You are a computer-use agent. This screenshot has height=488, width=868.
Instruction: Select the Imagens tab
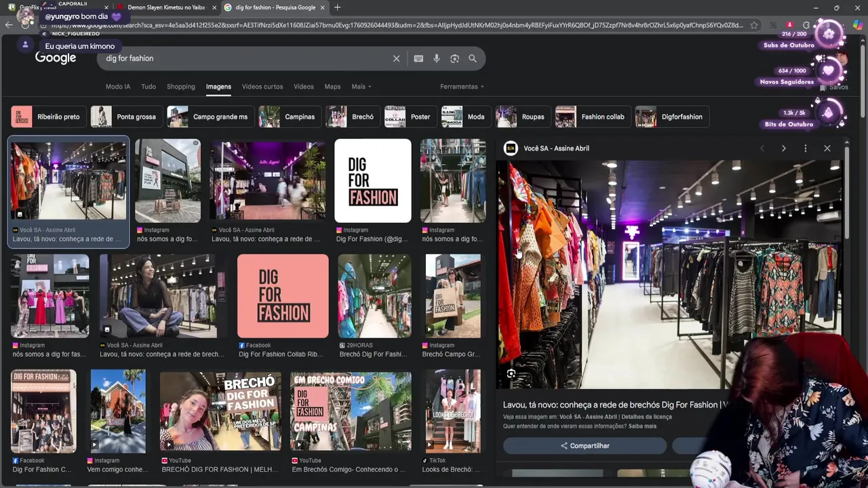[x=218, y=87]
